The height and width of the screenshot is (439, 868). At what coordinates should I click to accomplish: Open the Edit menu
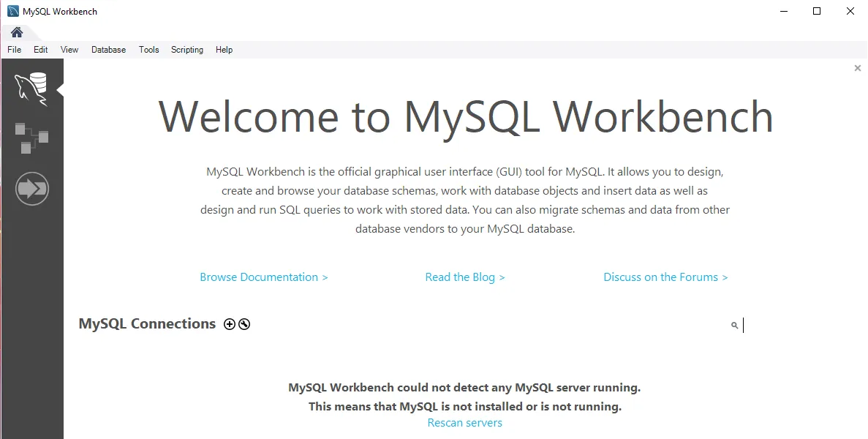(x=40, y=50)
